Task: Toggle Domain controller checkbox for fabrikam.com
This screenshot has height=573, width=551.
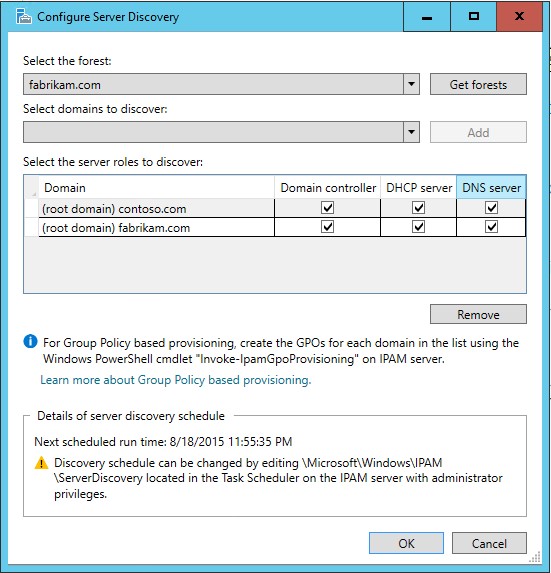Action: pyautogui.click(x=327, y=227)
